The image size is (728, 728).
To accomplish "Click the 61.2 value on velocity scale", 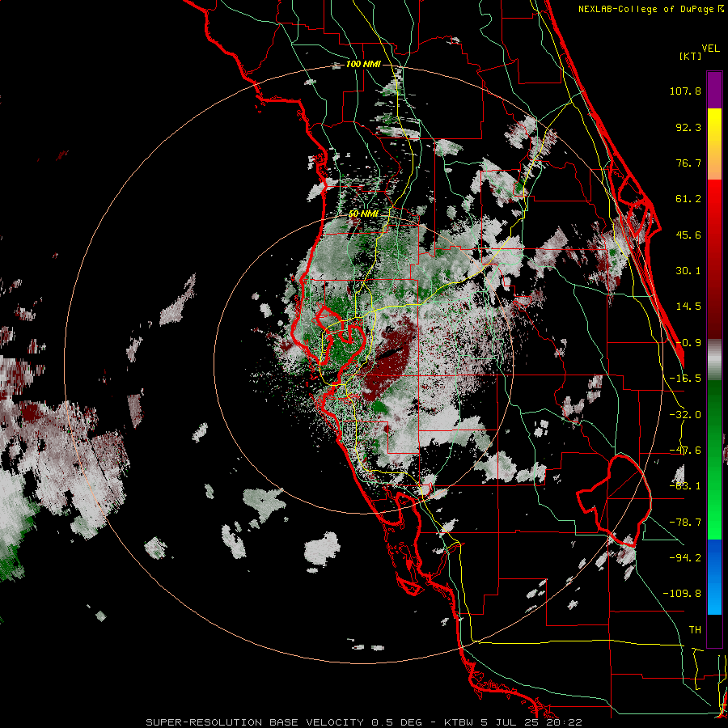I will click(x=688, y=199).
